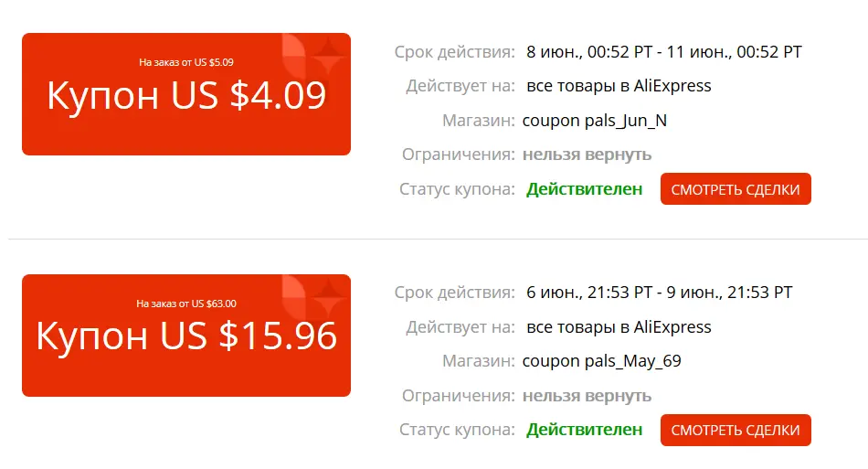Select store name coupon pals_Jun_N
The width and height of the screenshot is (868, 469).
[595, 120]
